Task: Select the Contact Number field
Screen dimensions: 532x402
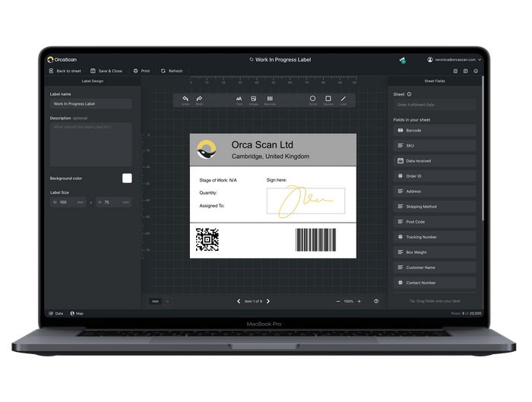Action: (x=435, y=283)
